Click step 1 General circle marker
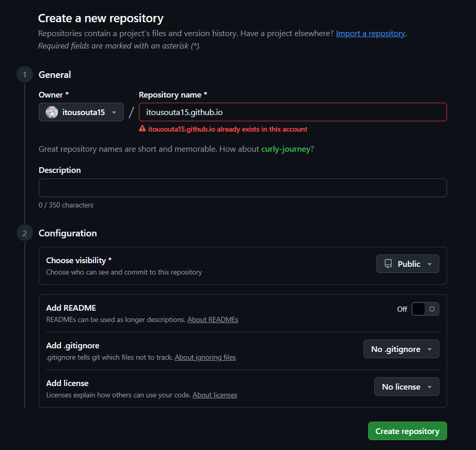476x450 pixels. 24,75
